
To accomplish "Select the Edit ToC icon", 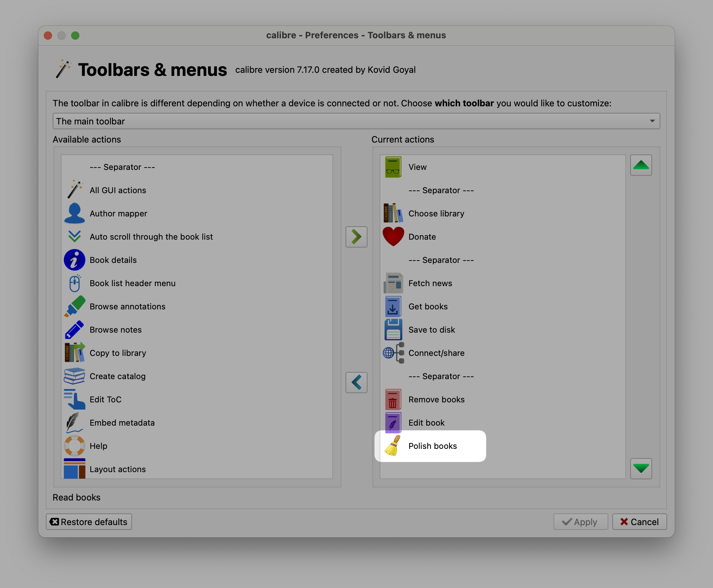I will click(74, 400).
